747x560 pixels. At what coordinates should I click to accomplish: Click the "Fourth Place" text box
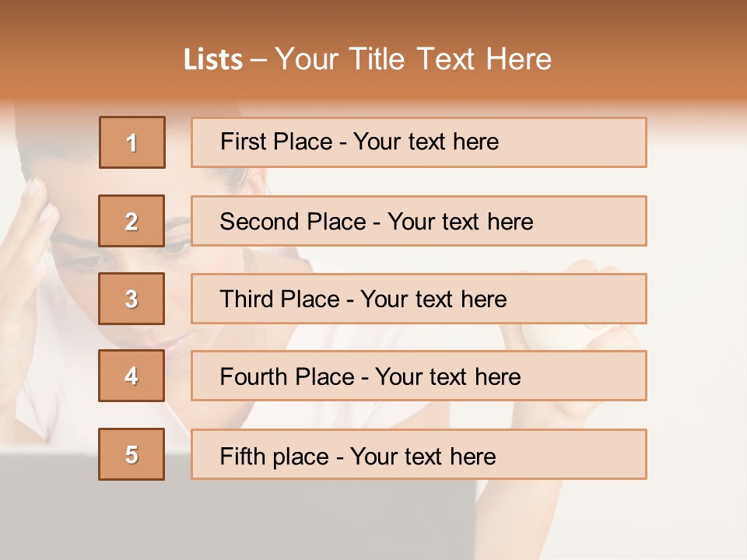tap(419, 376)
